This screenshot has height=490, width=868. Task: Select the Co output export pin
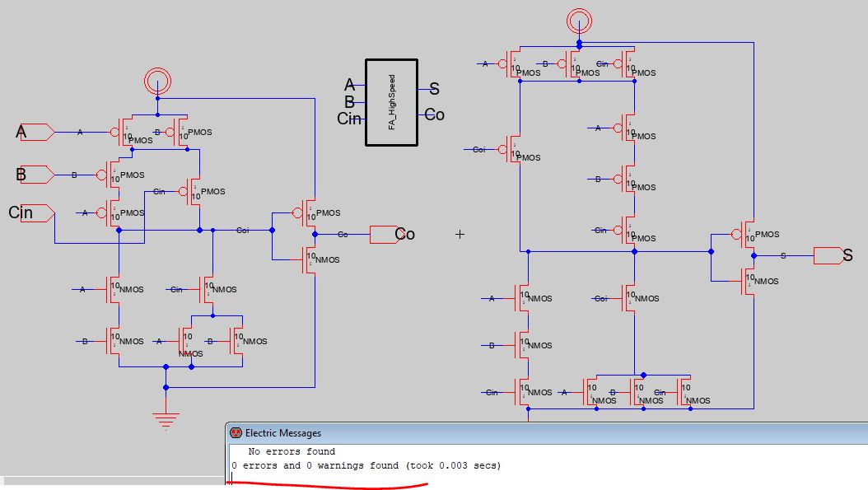(x=383, y=235)
